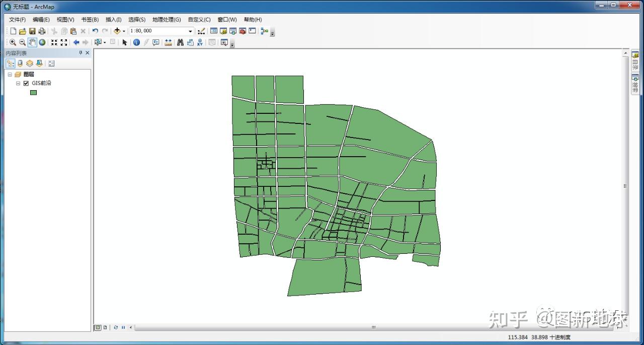Viewport: 644px width, 345px height.
Task: Click the Identify tool
Action: [x=136, y=42]
